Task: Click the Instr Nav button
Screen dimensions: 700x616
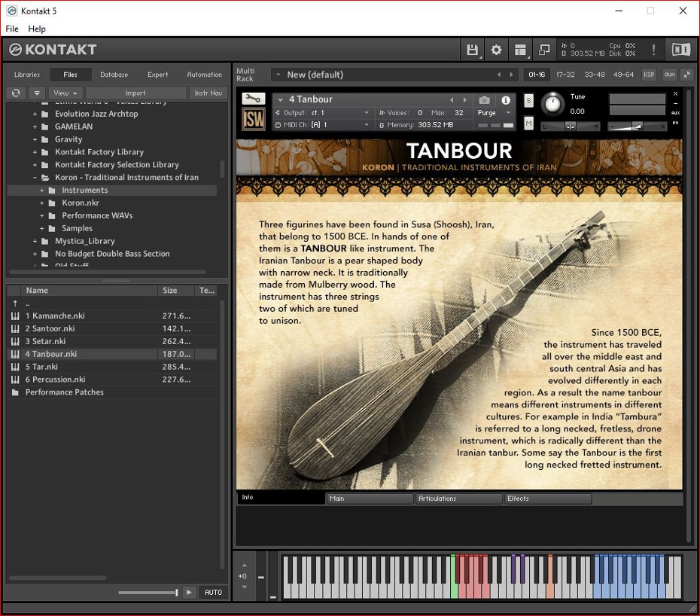Action: 208,93
